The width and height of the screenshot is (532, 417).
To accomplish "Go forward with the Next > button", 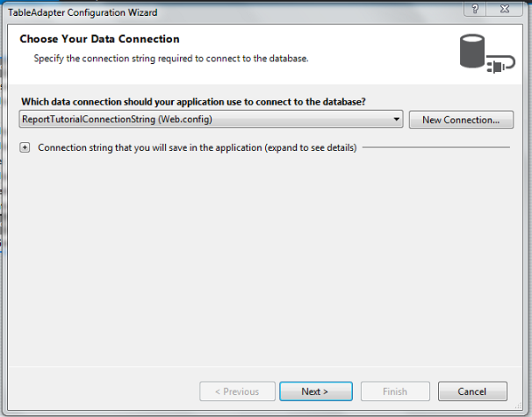I will click(x=316, y=391).
